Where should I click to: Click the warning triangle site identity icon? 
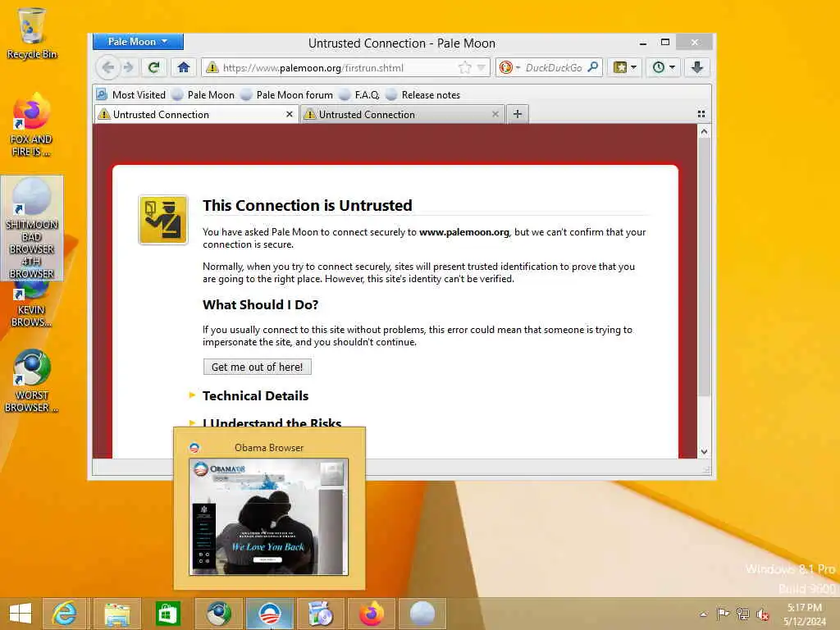[212, 67]
